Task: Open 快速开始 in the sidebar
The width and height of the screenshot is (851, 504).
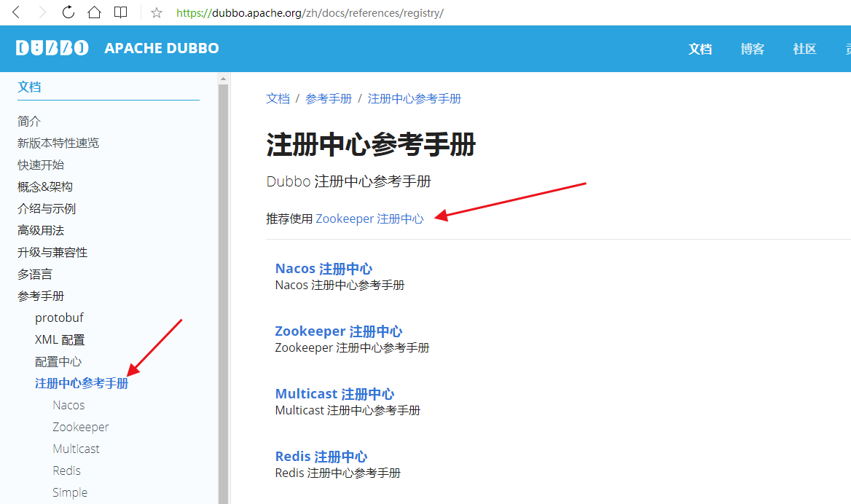Action: coord(41,165)
